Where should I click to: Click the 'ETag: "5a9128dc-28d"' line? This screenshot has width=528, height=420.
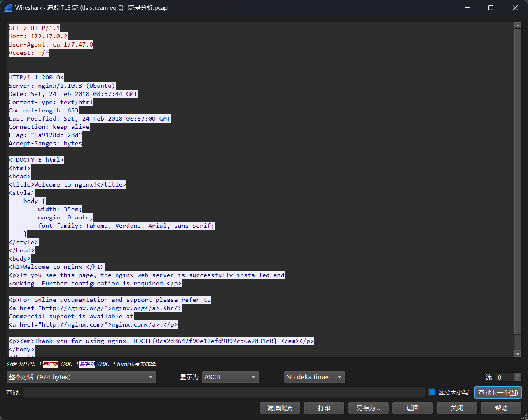coord(45,135)
